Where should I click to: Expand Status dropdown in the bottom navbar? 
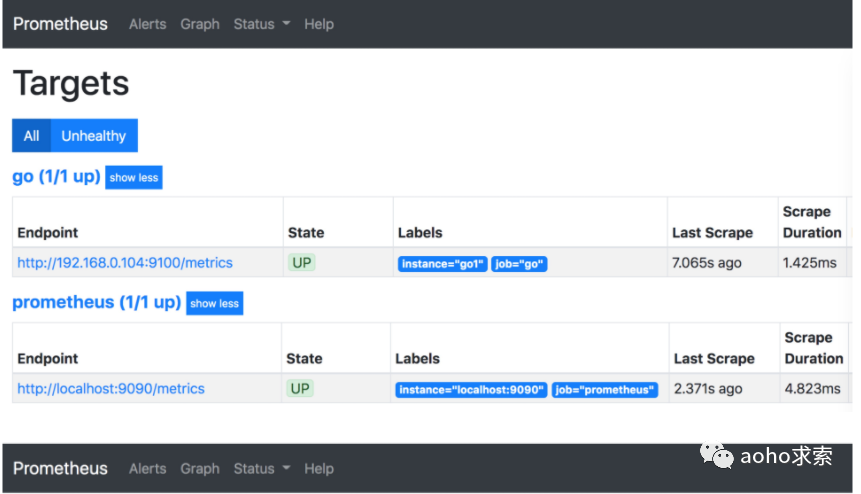pyautogui.click(x=261, y=469)
